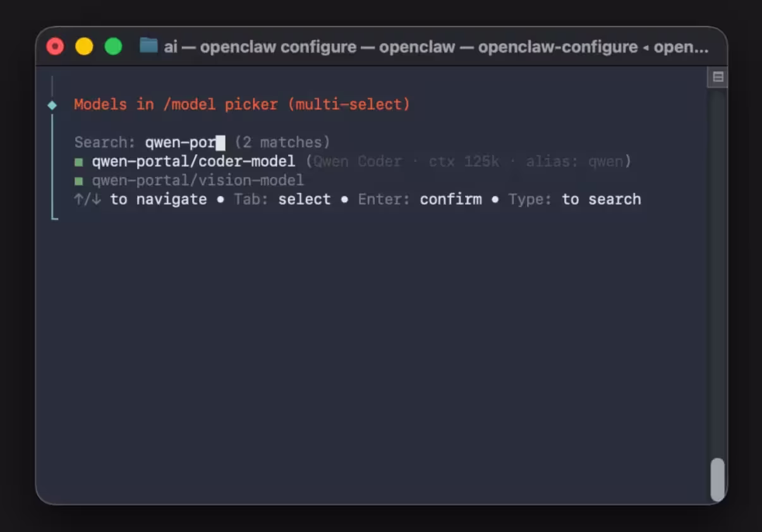Image resolution: width=762 pixels, height=532 pixels.
Task: Click the "Type: to search" hint
Action: coord(574,200)
